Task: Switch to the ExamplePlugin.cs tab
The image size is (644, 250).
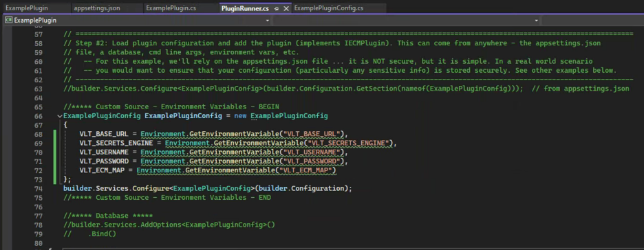Action: [171, 8]
